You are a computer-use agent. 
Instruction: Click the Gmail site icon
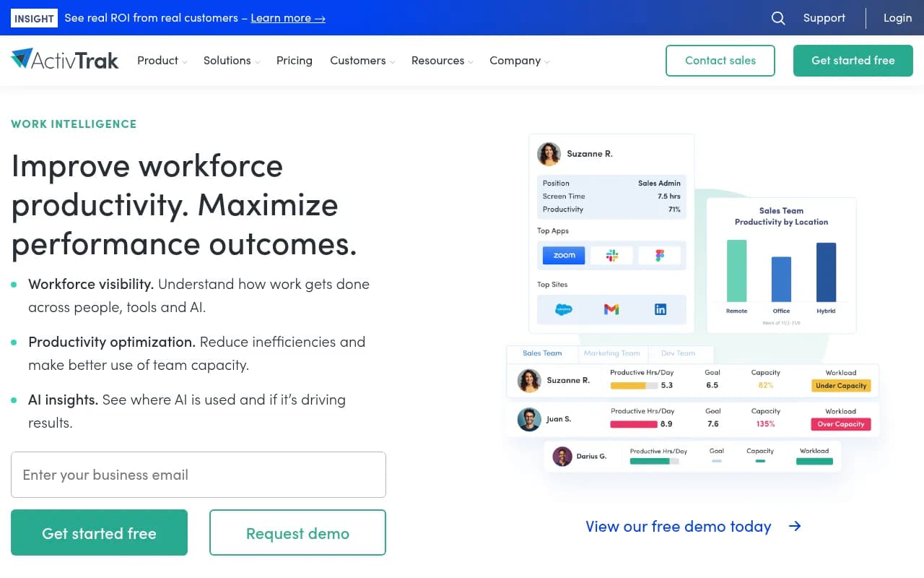(x=611, y=309)
